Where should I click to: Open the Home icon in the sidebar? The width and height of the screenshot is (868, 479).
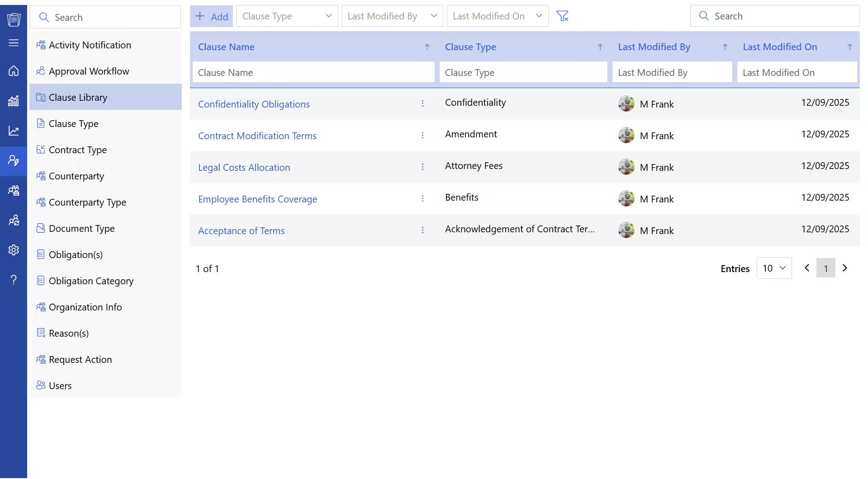click(14, 71)
